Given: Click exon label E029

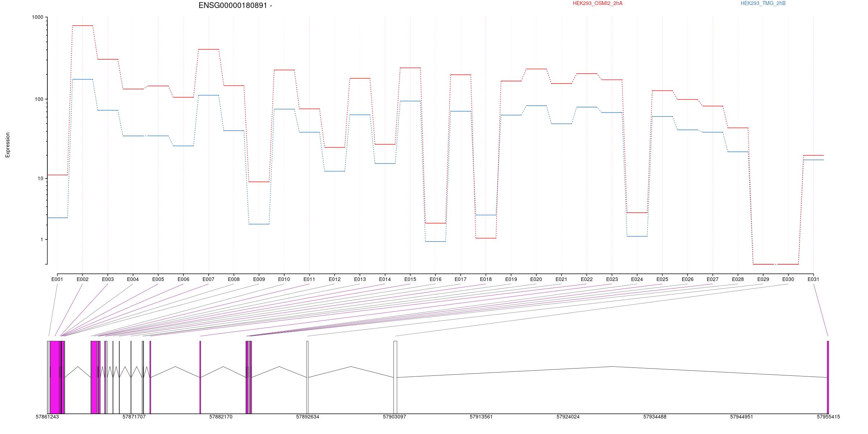Looking at the screenshot, I should pos(763,279).
